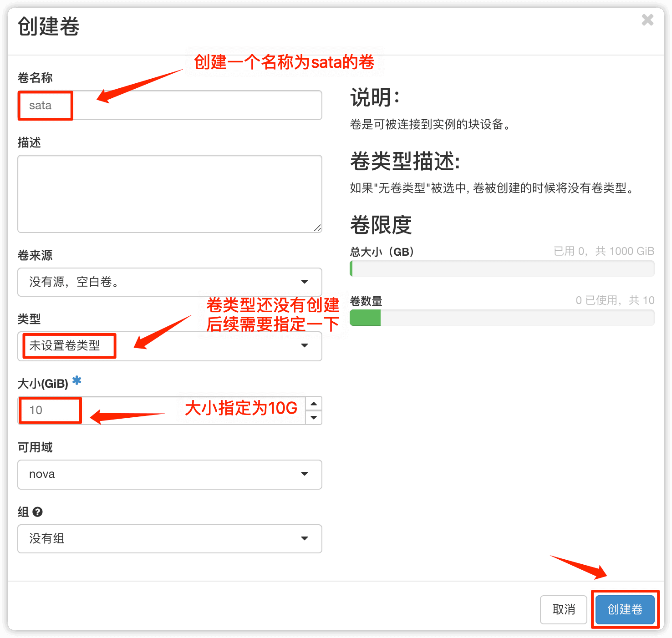Open the 组 dropdown showing 没有组

pos(170,539)
